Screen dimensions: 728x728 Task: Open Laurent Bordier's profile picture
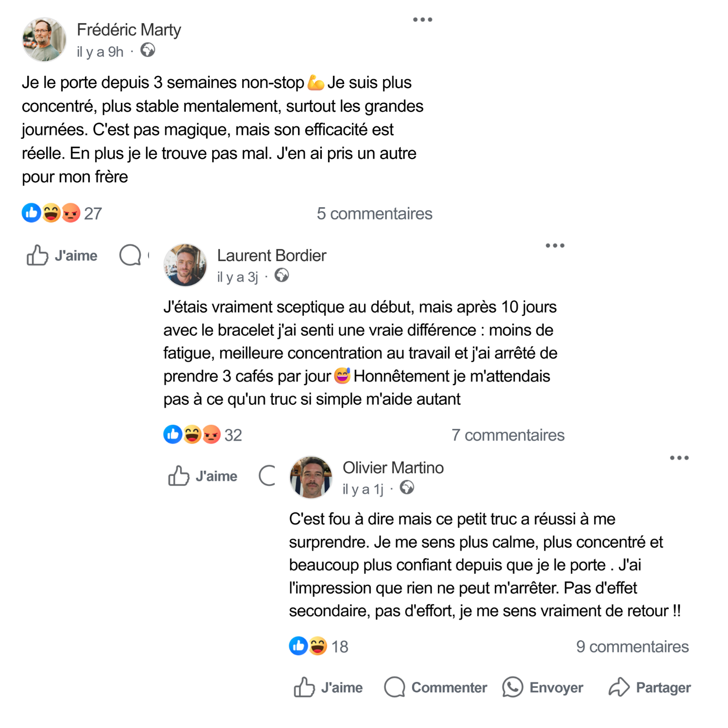click(x=185, y=265)
